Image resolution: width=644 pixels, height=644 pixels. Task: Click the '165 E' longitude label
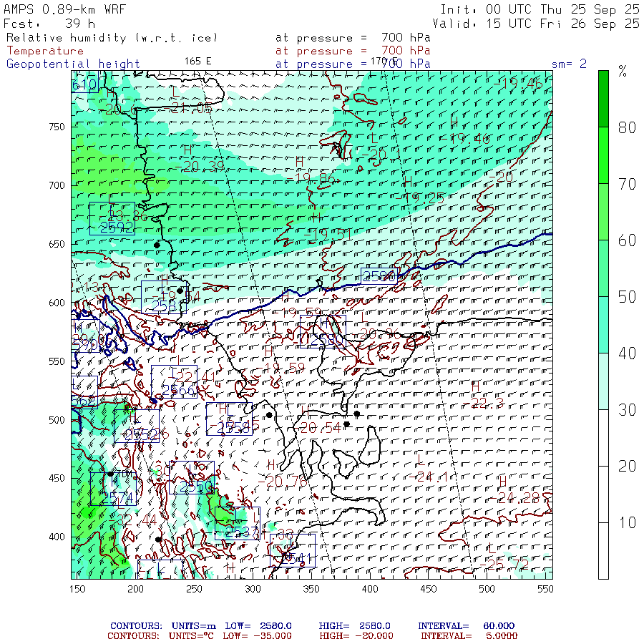(x=198, y=62)
